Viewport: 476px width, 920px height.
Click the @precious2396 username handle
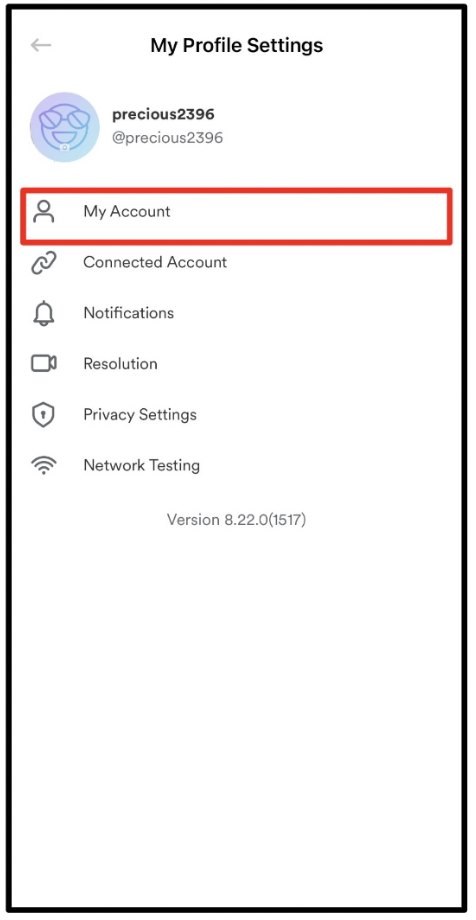[168, 138]
